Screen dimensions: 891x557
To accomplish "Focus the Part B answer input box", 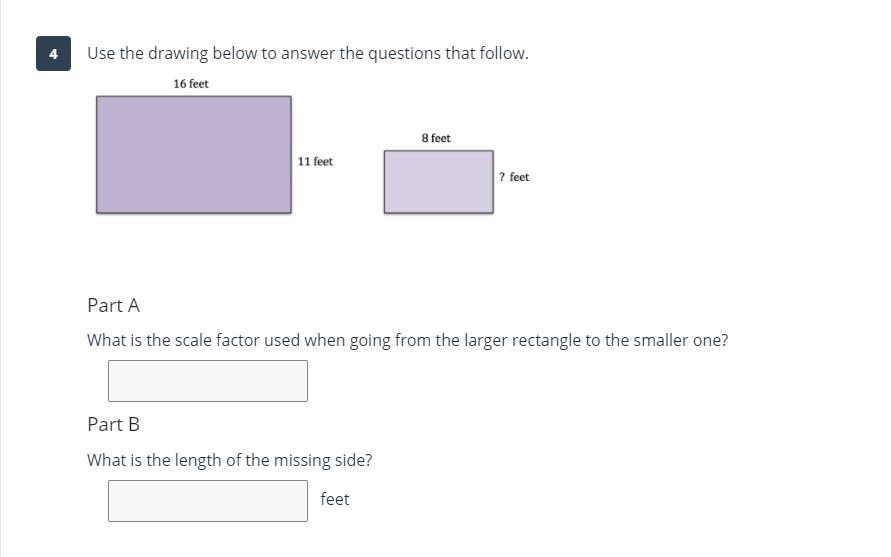I will click(208, 501).
